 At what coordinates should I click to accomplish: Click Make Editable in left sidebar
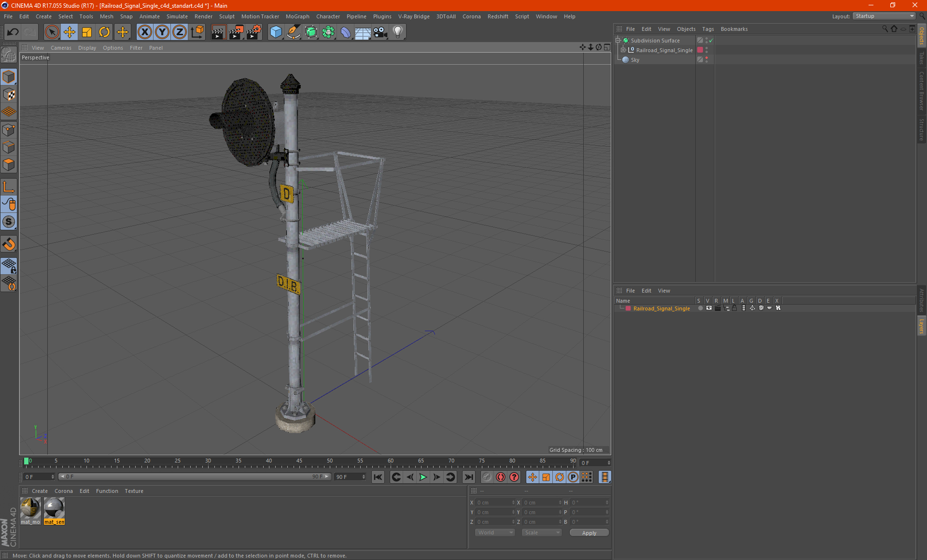9,55
